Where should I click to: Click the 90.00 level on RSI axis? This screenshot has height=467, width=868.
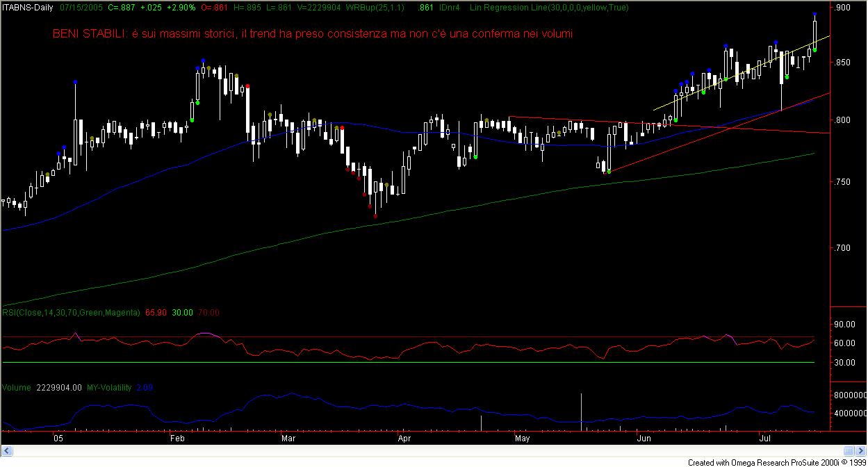844,325
